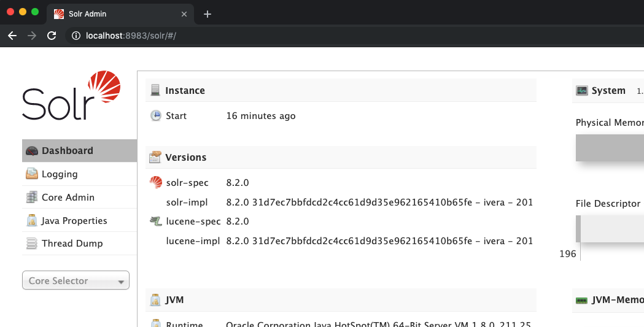This screenshot has width=644, height=327.
Task: Click the Versions section icon
Action: 155,158
